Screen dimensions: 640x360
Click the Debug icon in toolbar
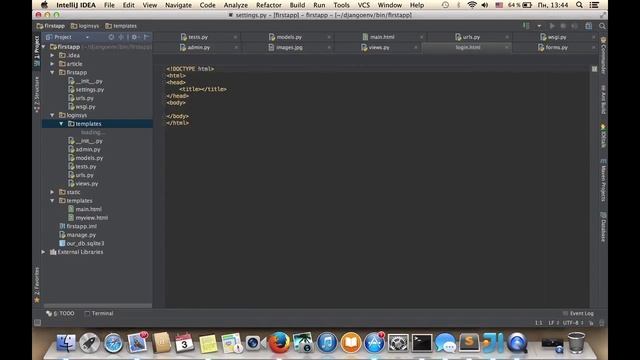(563, 26)
